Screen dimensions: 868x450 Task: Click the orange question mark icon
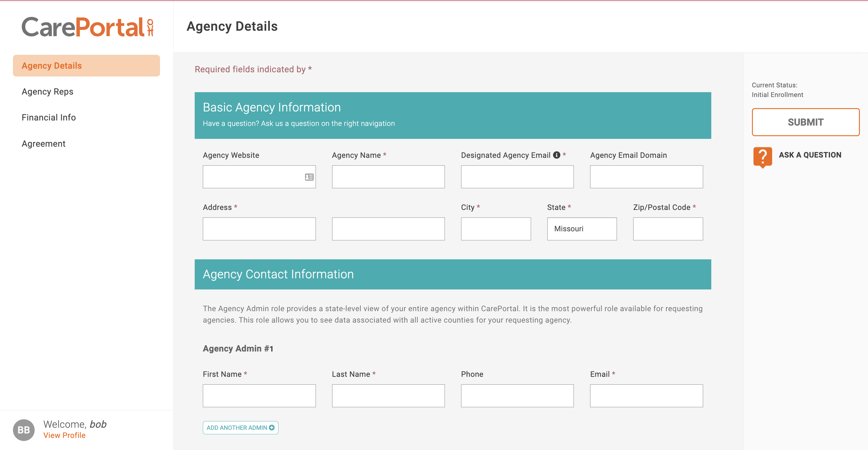pos(762,157)
